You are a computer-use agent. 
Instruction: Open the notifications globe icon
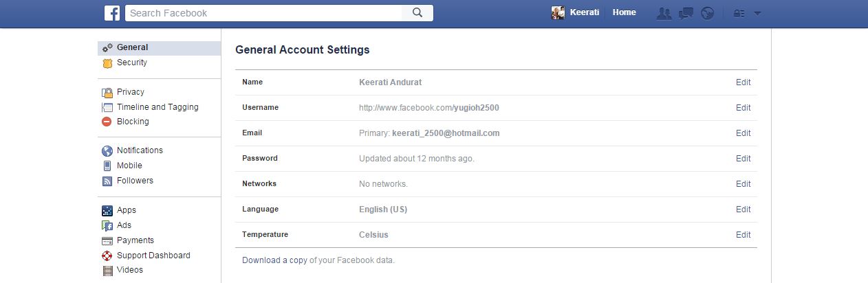point(707,13)
